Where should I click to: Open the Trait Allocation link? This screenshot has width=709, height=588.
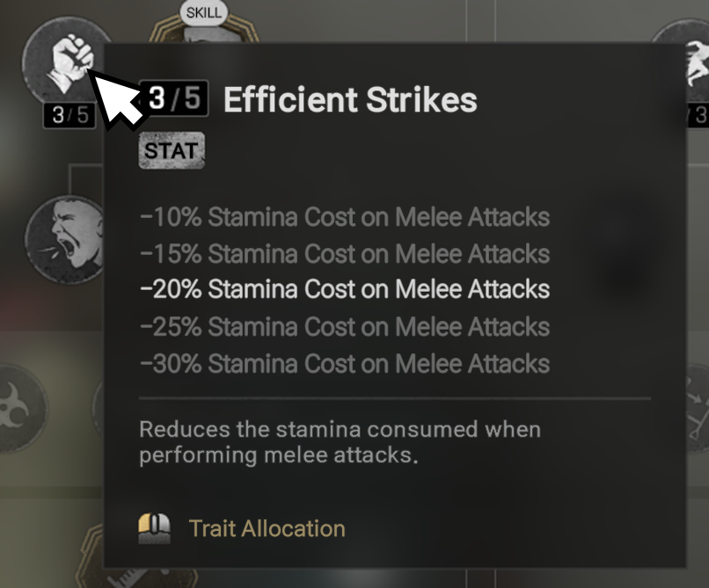tap(267, 528)
